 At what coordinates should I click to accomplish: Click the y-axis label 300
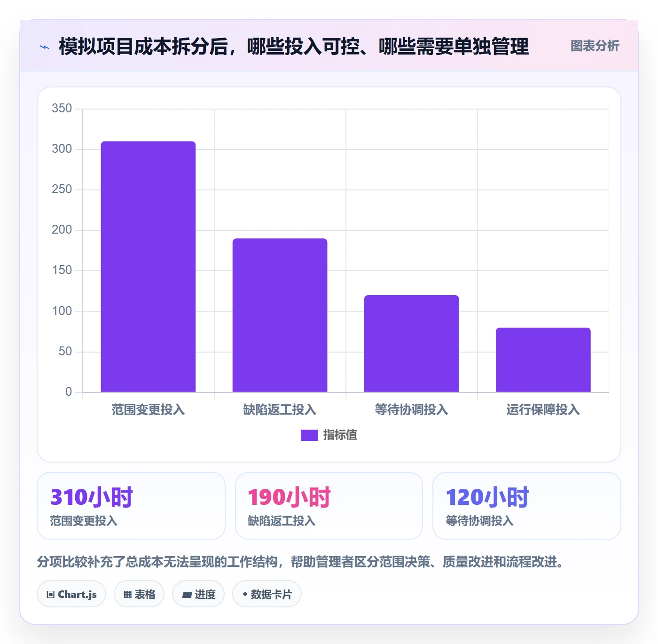[x=62, y=149]
